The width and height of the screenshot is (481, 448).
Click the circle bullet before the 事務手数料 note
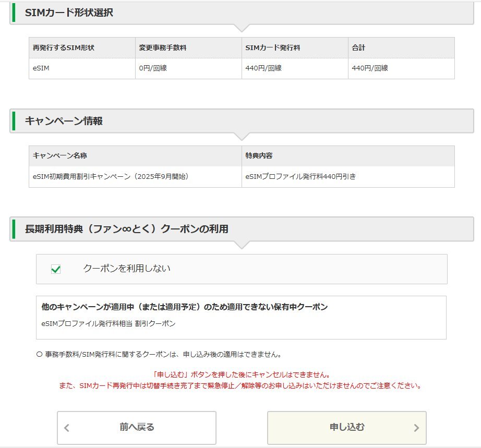pyautogui.click(x=40, y=355)
